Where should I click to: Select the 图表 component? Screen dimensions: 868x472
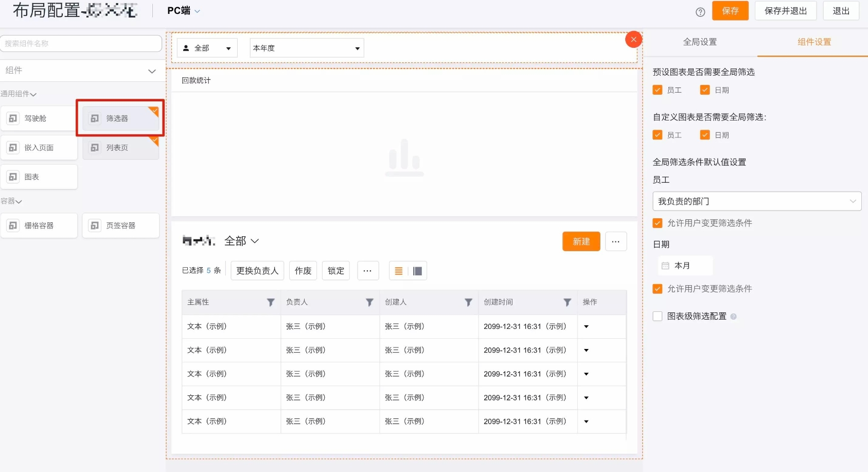click(39, 177)
